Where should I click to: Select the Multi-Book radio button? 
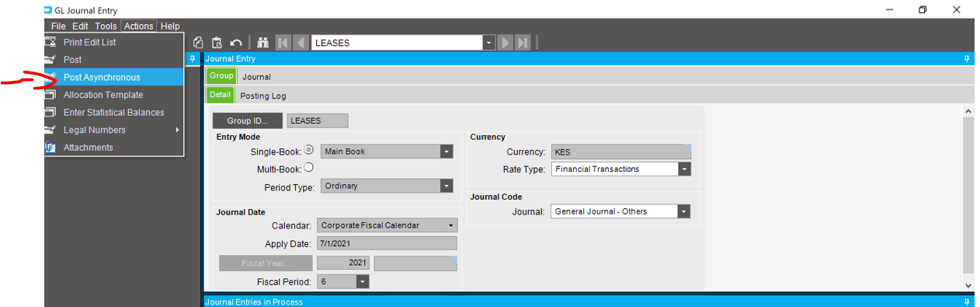pos(308,167)
